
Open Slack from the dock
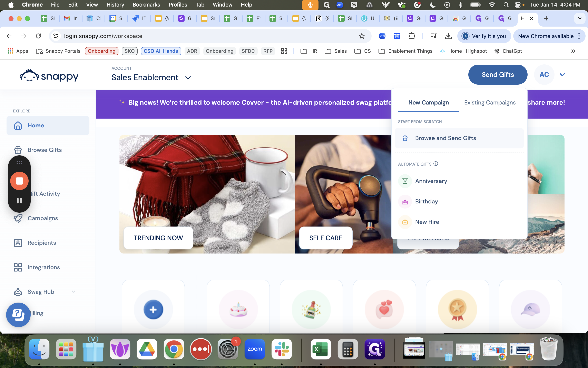[282, 349]
